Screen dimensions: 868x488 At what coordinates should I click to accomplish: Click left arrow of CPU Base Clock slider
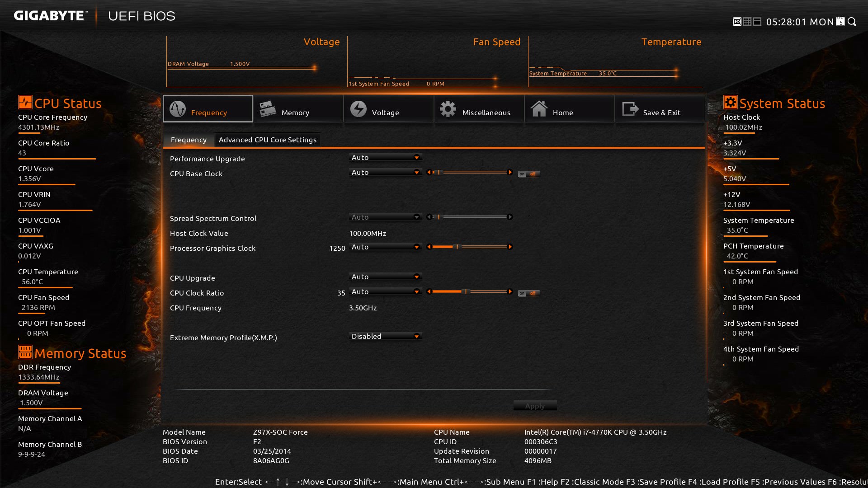click(429, 172)
